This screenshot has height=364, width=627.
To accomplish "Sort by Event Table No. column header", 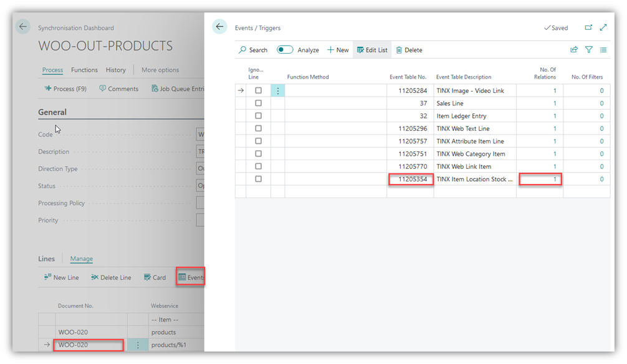I will click(x=408, y=77).
